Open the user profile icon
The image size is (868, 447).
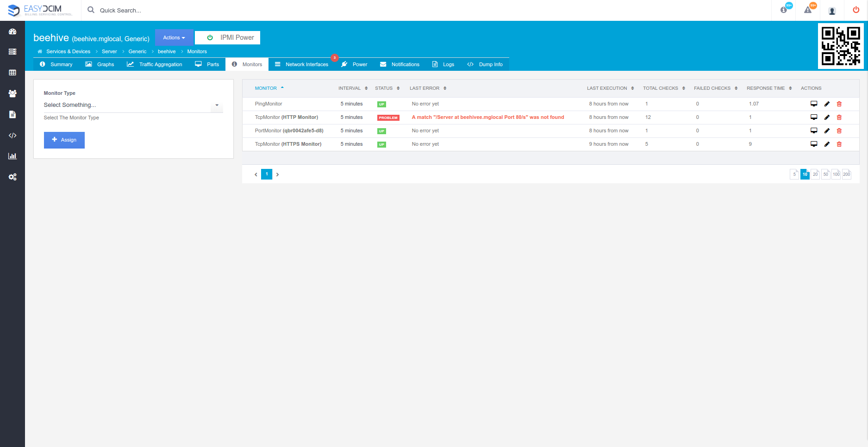click(x=832, y=11)
